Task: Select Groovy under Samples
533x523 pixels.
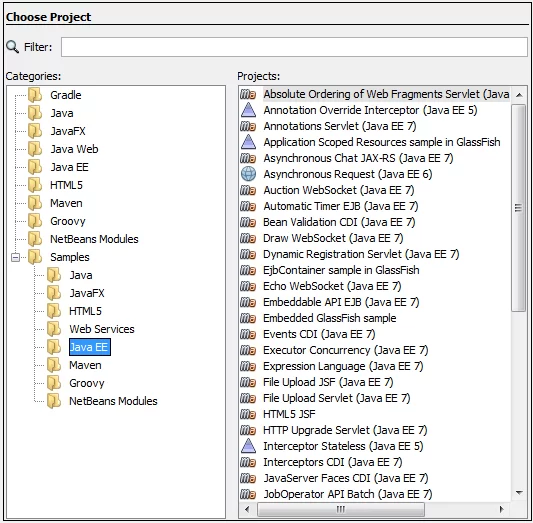Action: pos(87,383)
